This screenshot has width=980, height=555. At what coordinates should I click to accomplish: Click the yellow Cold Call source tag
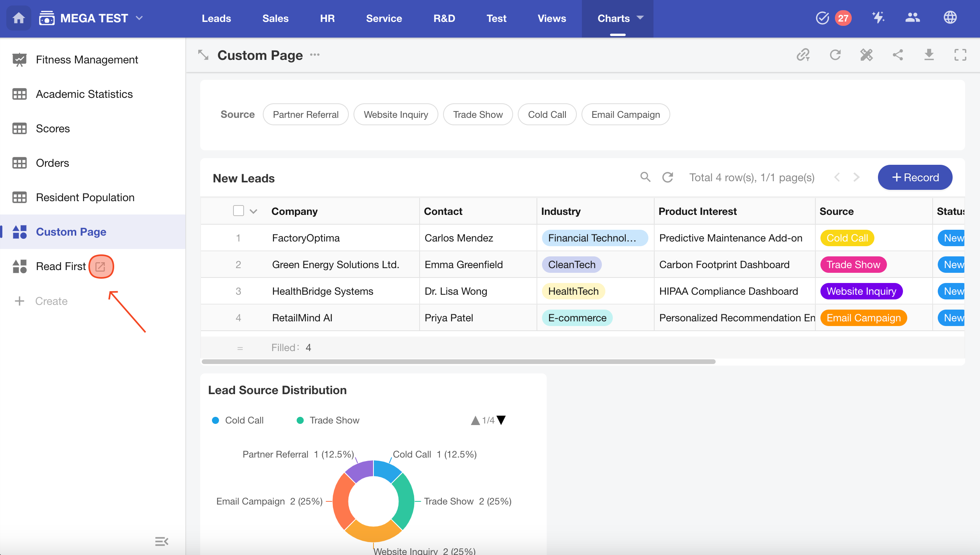847,238
